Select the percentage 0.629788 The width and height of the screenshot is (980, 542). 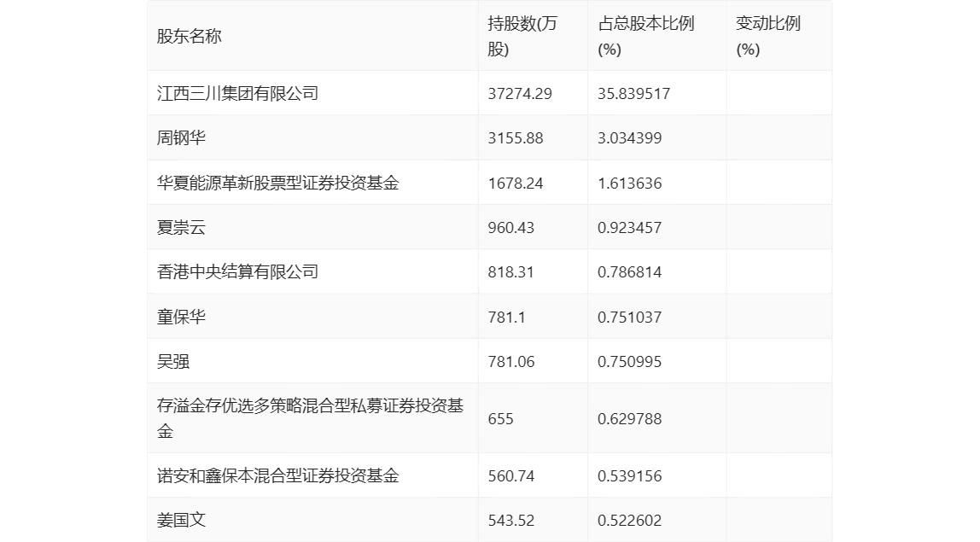629,419
